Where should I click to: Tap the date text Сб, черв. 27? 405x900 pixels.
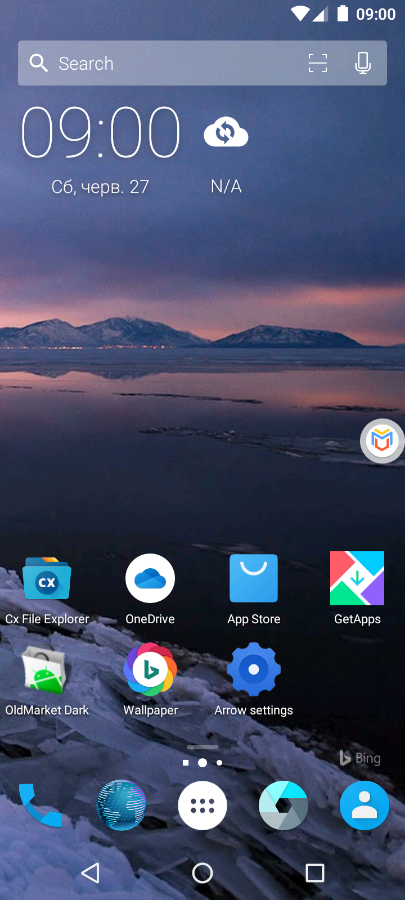click(100, 187)
